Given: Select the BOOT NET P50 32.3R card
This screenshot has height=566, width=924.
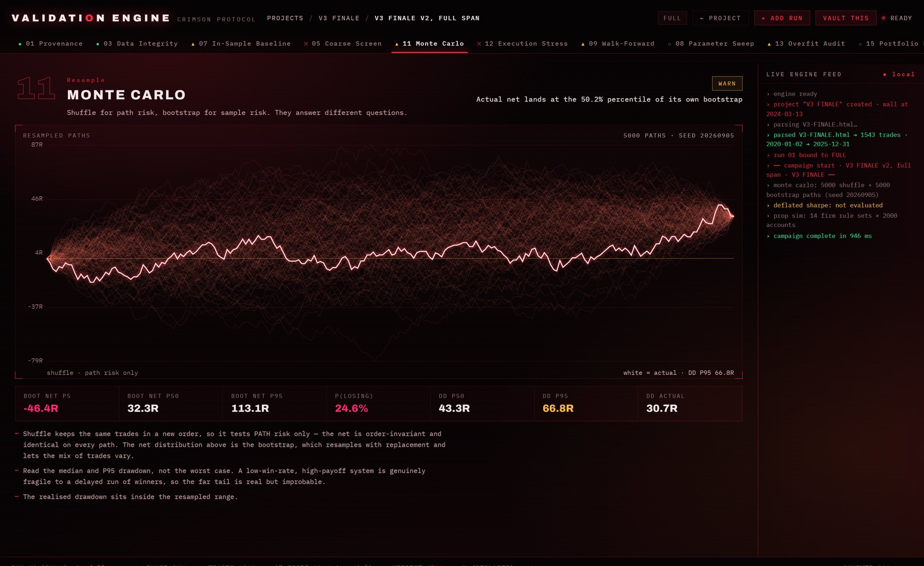Looking at the screenshot, I should 170,403.
